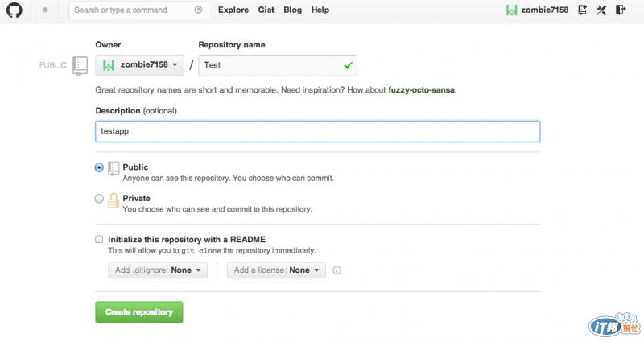
Task: Click the Private lock icon
Action: coord(114,200)
